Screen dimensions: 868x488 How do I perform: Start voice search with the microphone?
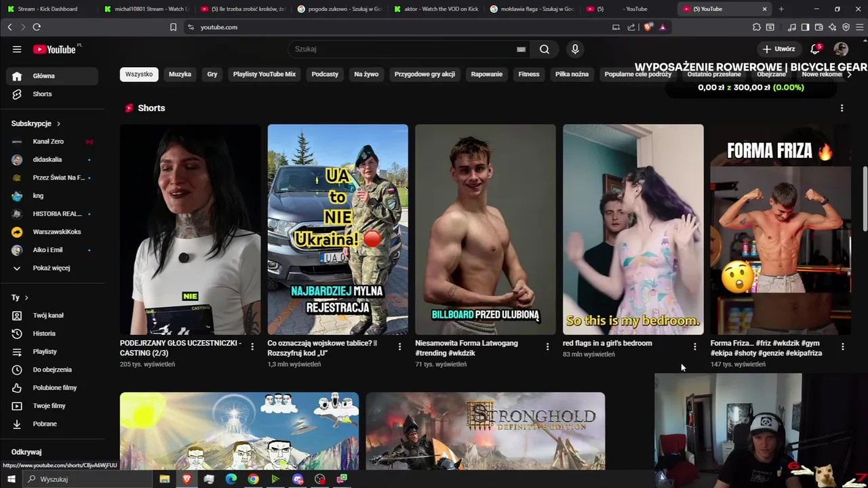tap(575, 49)
